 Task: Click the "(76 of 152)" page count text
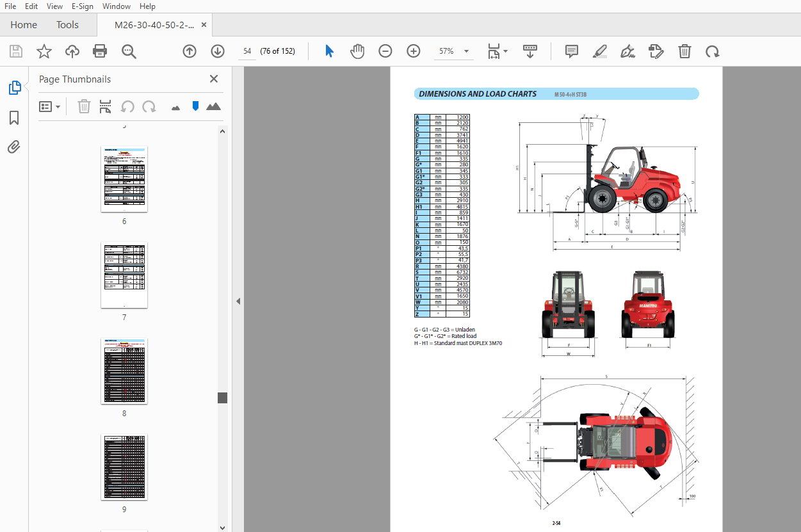pos(278,51)
